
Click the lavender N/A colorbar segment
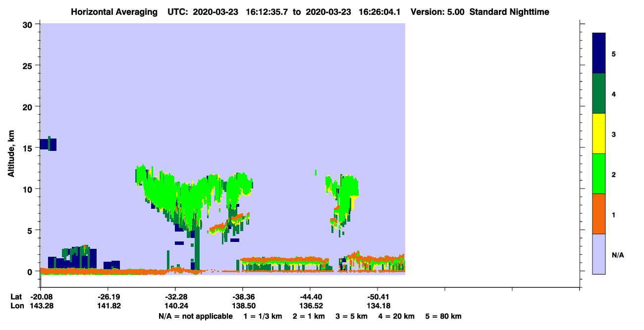[599, 254]
